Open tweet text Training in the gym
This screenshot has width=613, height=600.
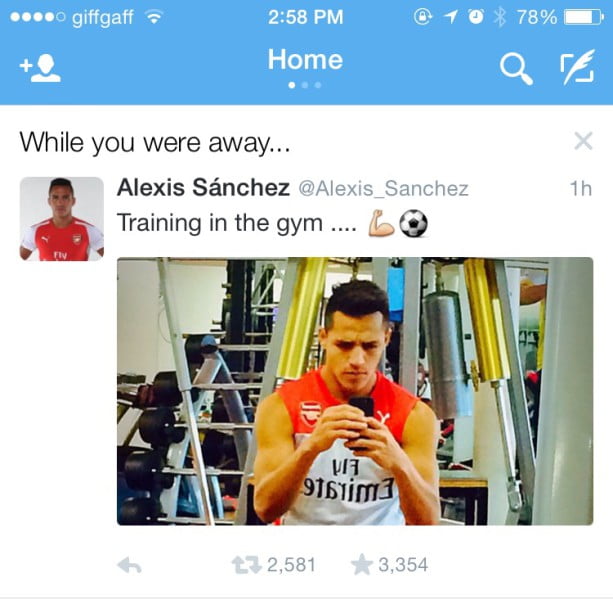pyautogui.click(x=237, y=223)
